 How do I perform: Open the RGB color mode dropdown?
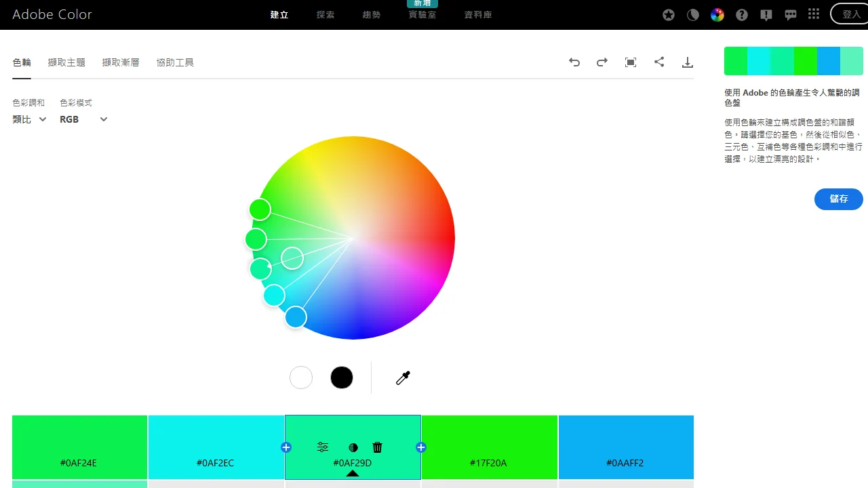pyautogui.click(x=83, y=119)
